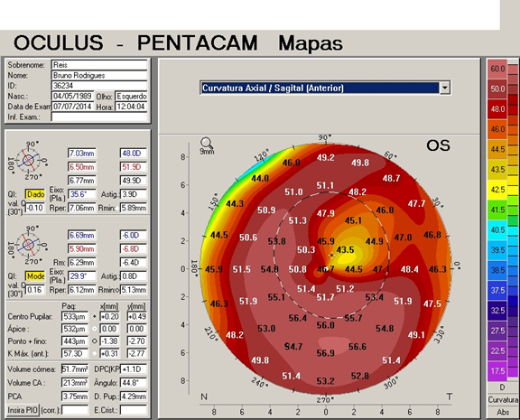Click the 9mm magnifier zoom icon
The image size is (520, 420).
pos(206,143)
